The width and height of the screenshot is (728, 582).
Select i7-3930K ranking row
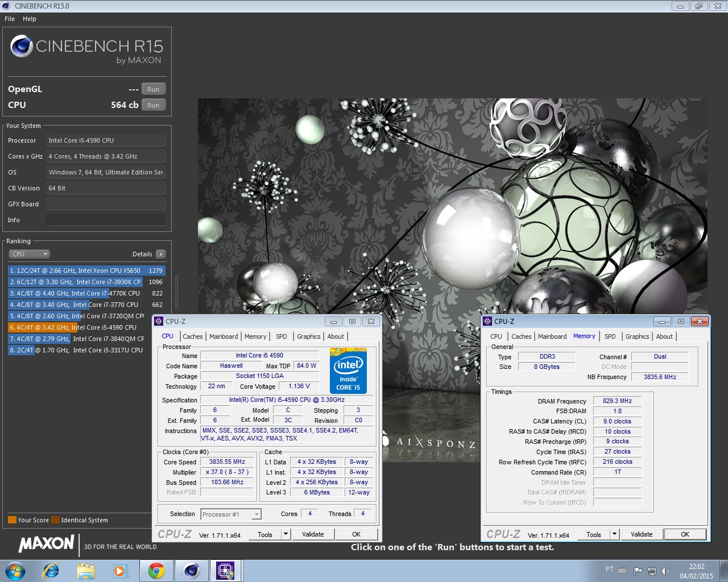click(x=86, y=282)
